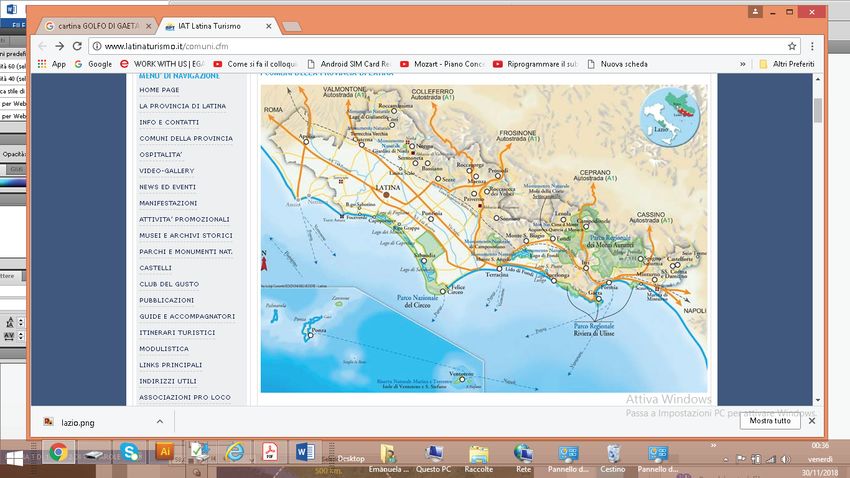Open a new tab with the new-tab button

click(x=292, y=26)
